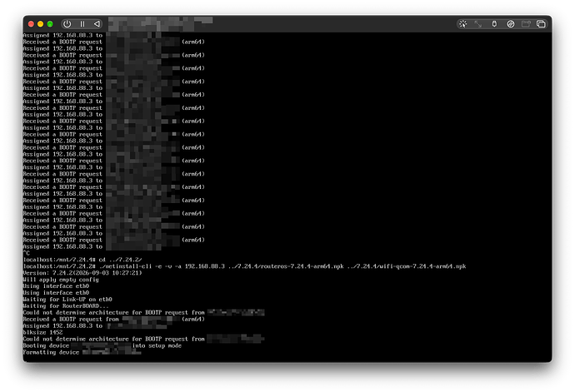This screenshot has width=575, height=392.
Task: Click the power off VM button
Action: [x=67, y=24]
